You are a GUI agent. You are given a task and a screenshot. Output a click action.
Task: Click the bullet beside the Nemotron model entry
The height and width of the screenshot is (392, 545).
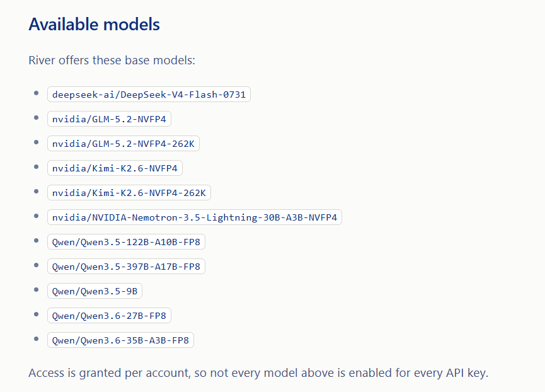[36, 216]
